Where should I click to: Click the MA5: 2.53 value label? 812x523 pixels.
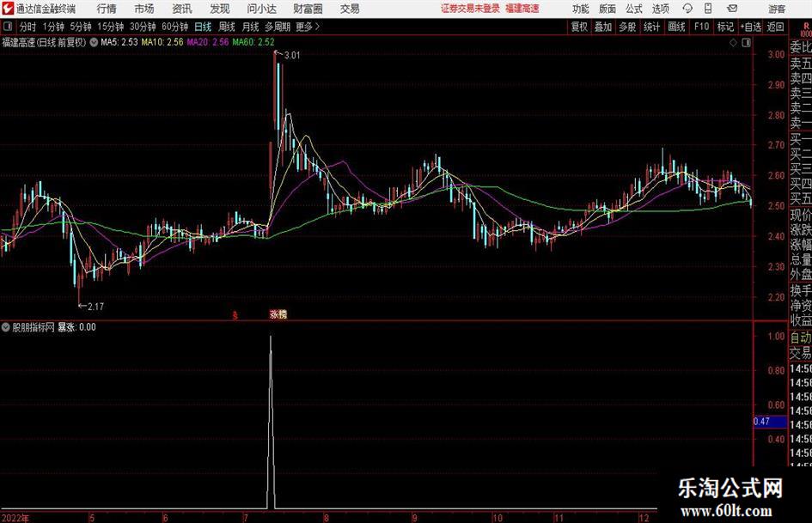pyautogui.click(x=119, y=42)
